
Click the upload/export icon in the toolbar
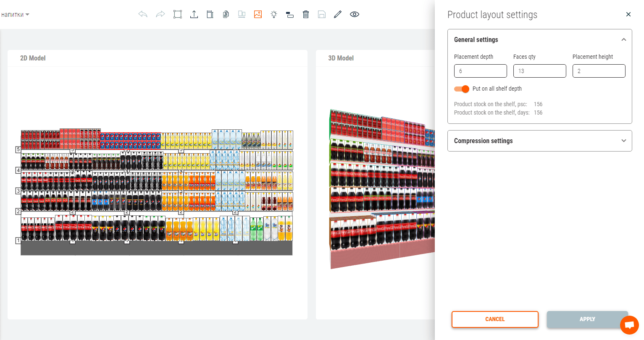pos(194,14)
